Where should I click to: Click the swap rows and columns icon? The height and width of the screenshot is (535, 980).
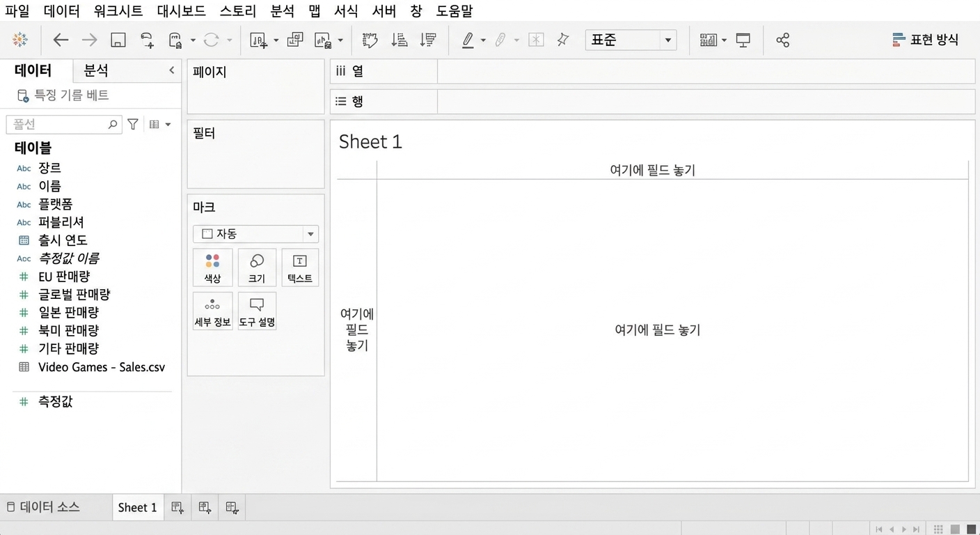(370, 40)
